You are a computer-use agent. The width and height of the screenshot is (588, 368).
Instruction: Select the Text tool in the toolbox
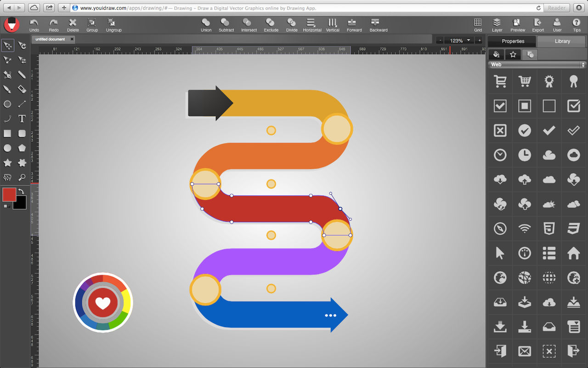21,119
